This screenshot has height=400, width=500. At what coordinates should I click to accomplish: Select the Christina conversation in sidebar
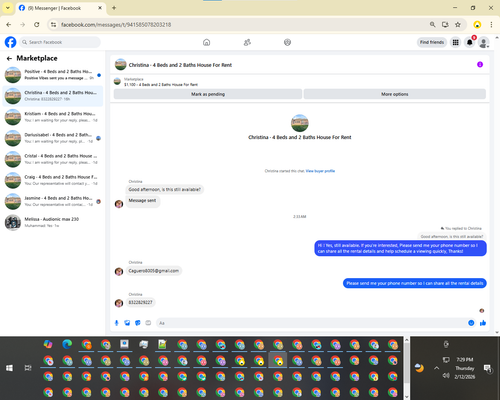click(53, 96)
